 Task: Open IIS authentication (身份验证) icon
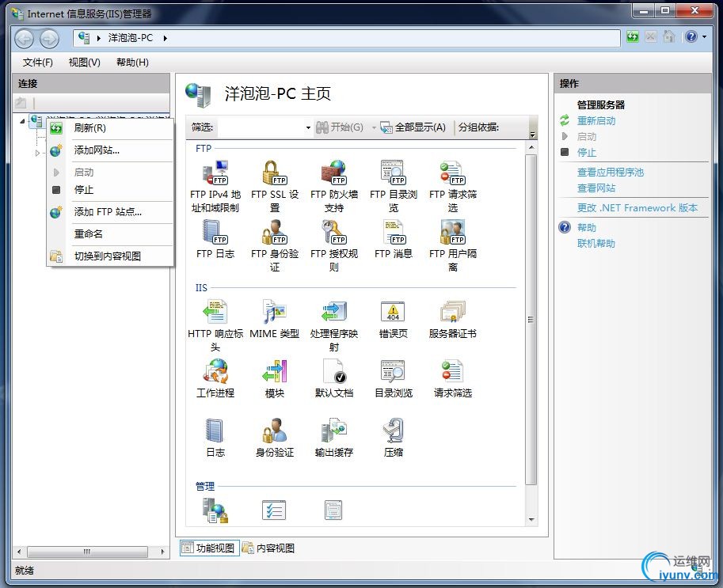(275, 431)
